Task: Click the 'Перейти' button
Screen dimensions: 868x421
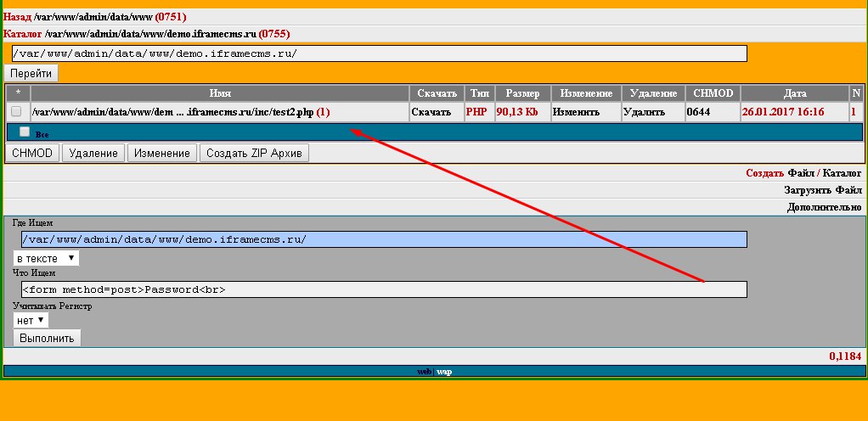Action: [x=31, y=74]
